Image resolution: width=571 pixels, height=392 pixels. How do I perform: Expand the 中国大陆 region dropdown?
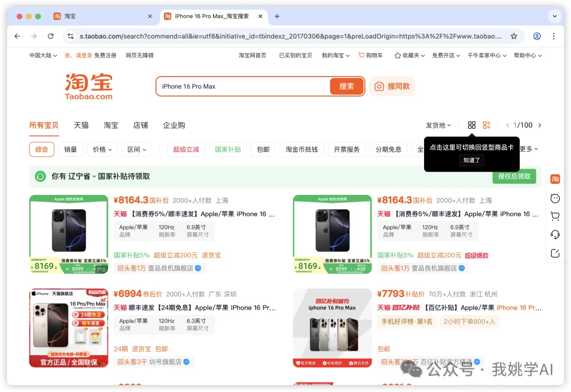(x=43, y=55)
